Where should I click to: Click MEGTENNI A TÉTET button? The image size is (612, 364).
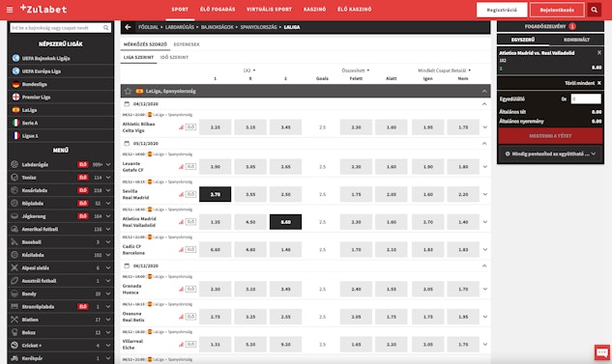click(x=550, y=136)
